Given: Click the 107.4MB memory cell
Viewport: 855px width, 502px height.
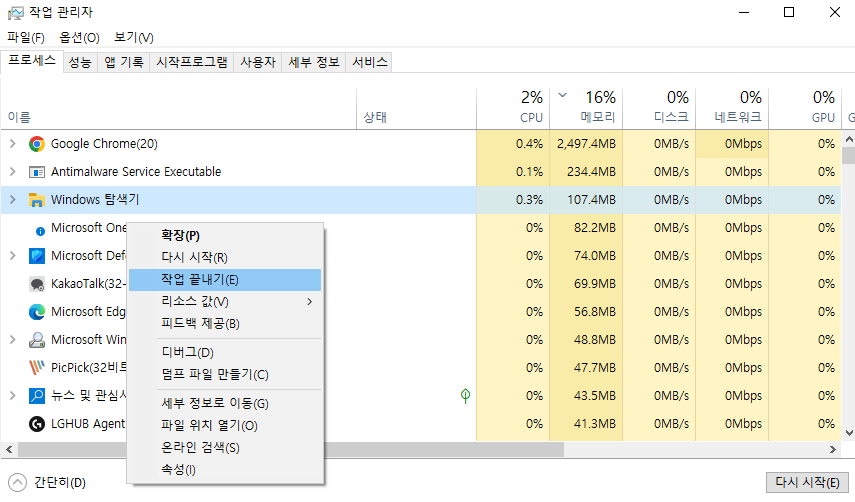Looking at the screenshot, I should [586, 199].
